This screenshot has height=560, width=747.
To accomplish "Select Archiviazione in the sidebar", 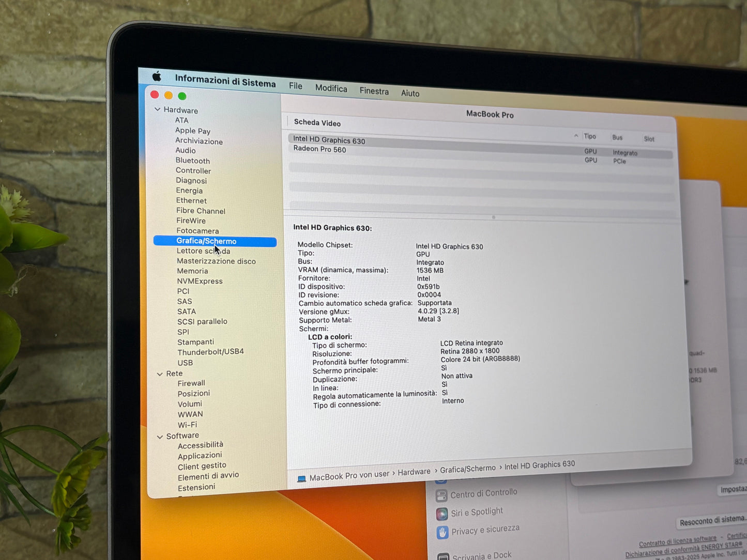I will tap(199, 141).
